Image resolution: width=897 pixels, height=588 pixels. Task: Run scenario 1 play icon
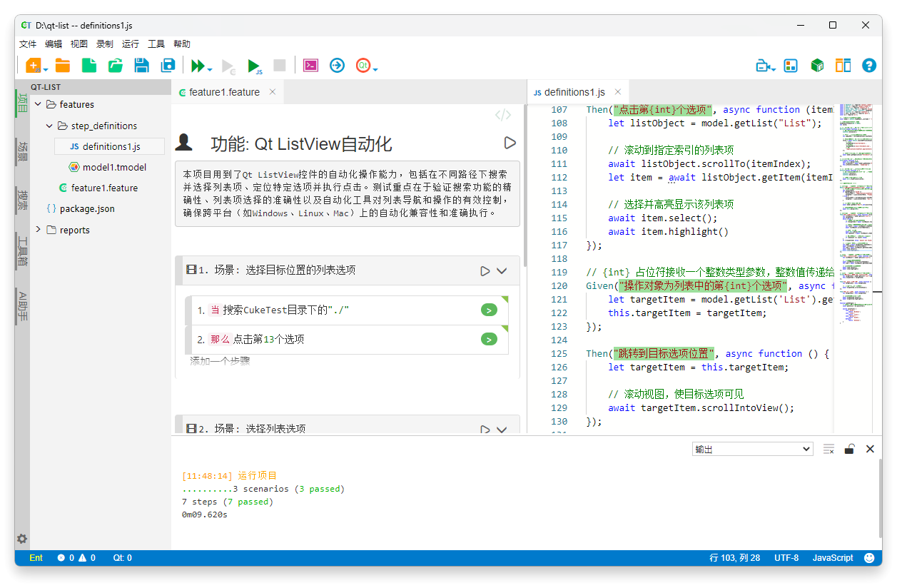coord(485,271)
